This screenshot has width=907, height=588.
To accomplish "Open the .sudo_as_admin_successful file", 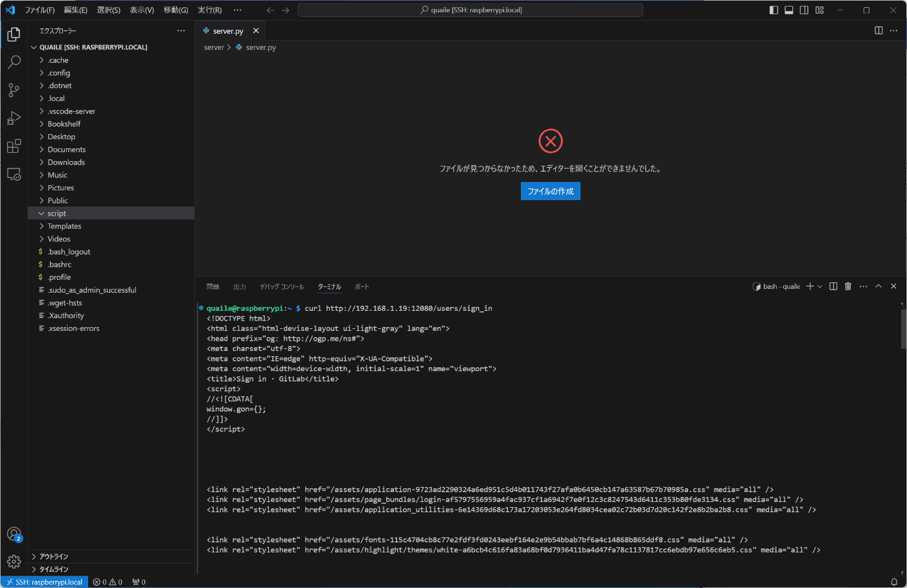I will pos(111,290).
